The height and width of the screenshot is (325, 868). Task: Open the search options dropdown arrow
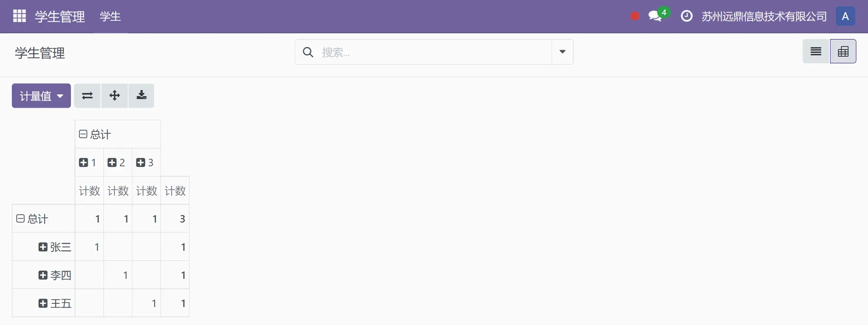(562, 52)
